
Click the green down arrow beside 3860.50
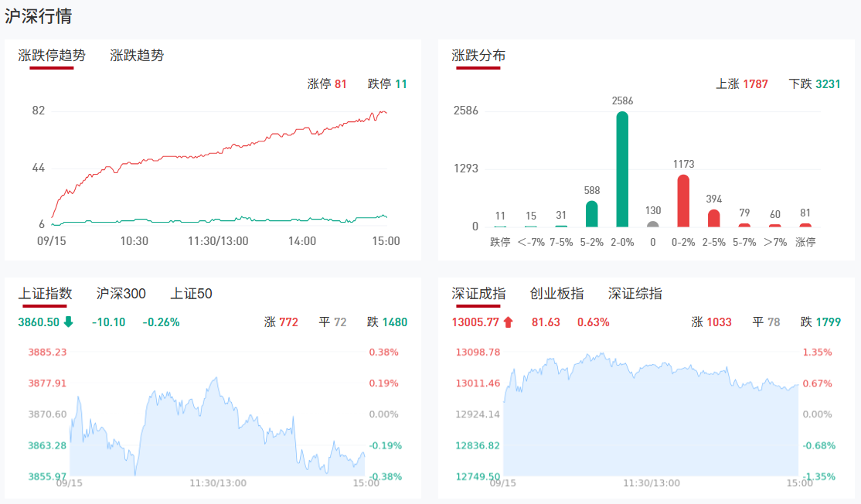coord(69,322)
